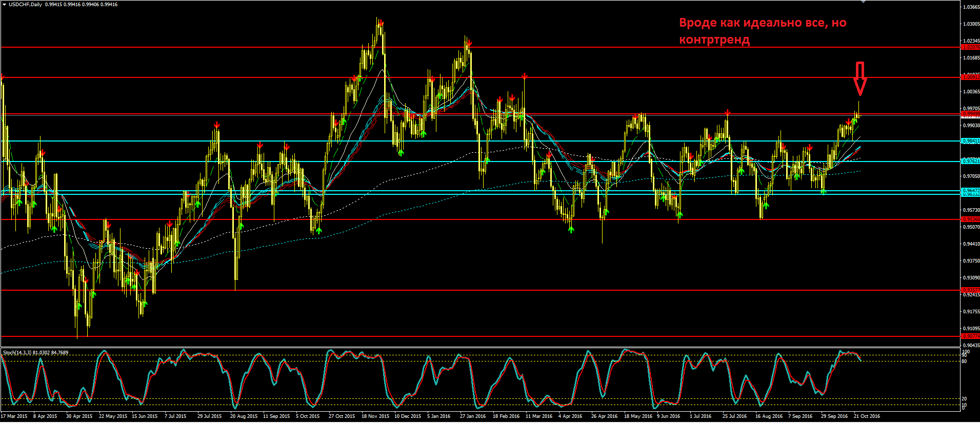Click the 29 Sep 2016 date on the time axis
Image resolution: width=980 pixels, height=423 pixels.
click(x=834, y=416)
